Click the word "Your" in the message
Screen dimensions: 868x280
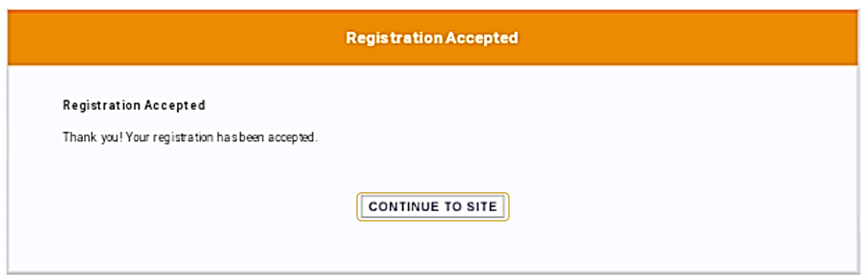pos(138,138)
